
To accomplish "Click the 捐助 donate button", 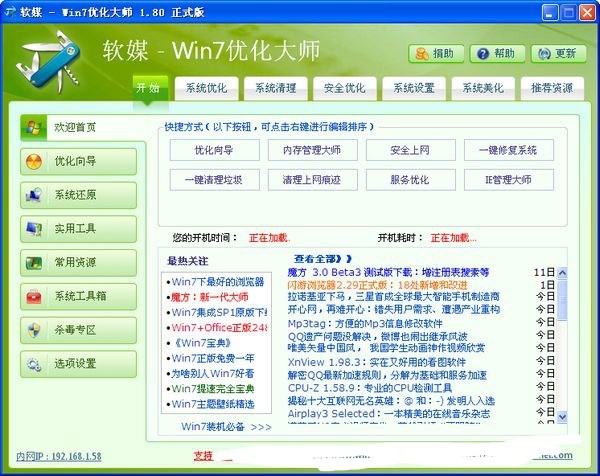I will (436, 54).
